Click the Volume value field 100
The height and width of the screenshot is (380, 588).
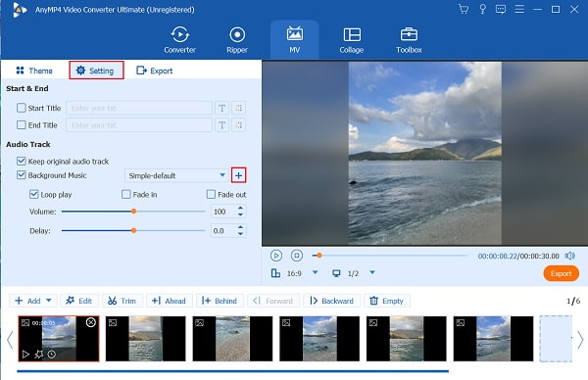click(223, 212)
